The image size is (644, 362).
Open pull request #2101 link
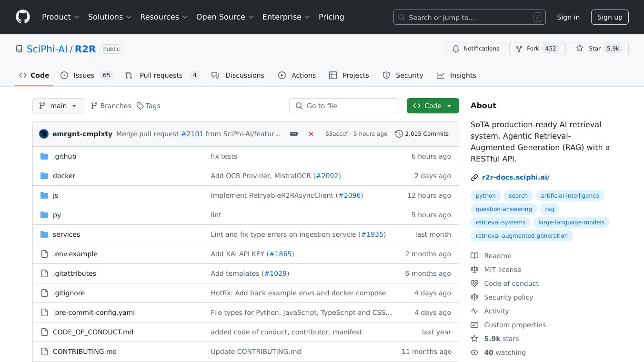(x=192, y=134)
